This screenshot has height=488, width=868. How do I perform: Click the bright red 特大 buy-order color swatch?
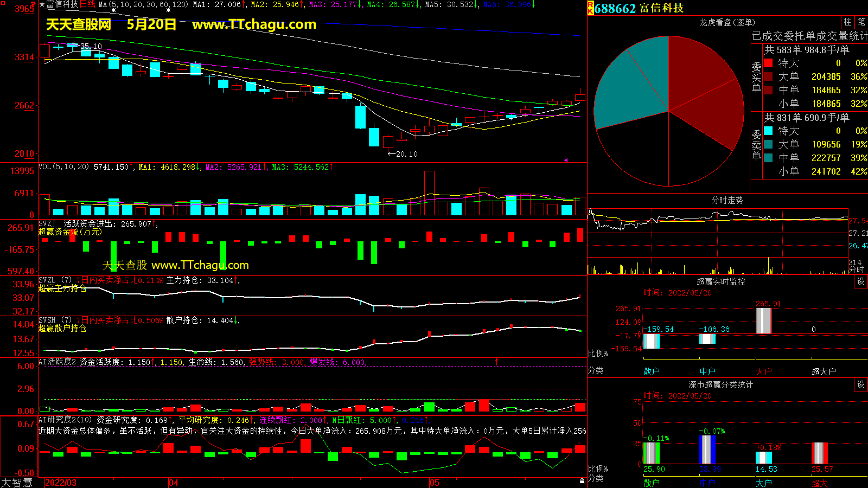[x=768, y=63]
